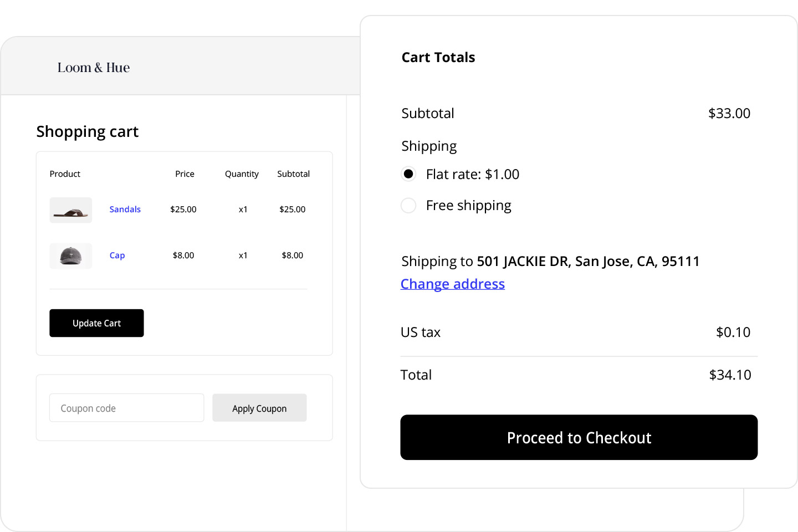This screenshot has width=798, height=532.
Task: Click the Update Cart button
Action: (96, 323)
